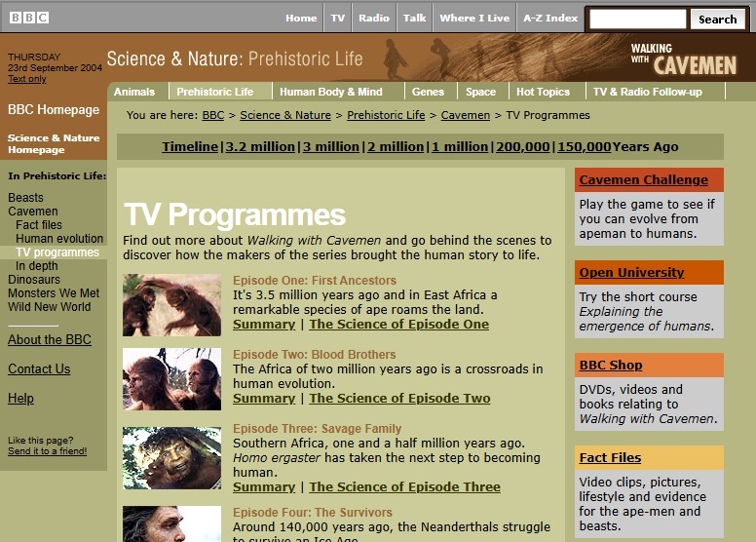Image resolution: width=756 pixels, height=542 pixels.
Task: Open The Science of Episode Three
Action: point(404,487)
